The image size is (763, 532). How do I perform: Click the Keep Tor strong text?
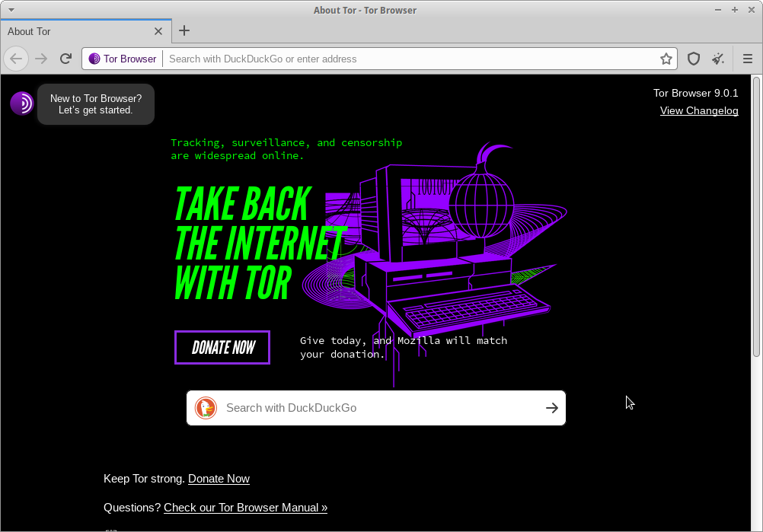tap(144, 479)
